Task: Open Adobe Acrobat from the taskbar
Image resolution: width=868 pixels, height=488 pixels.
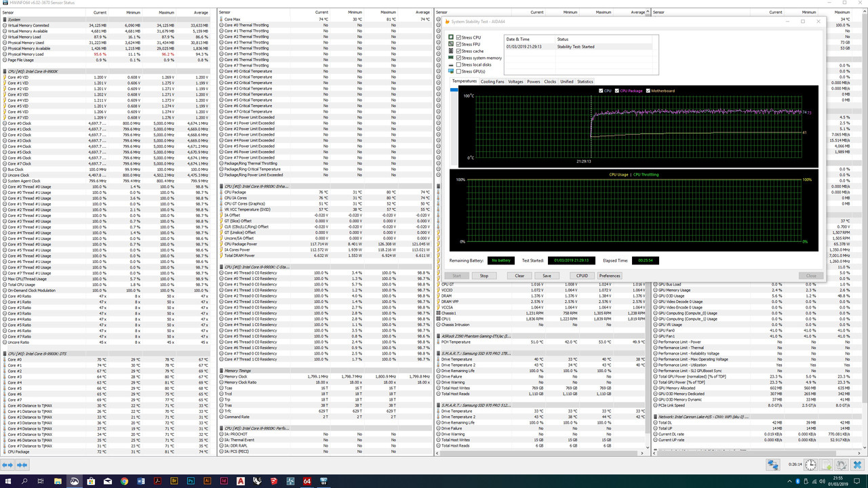Action: pos(157,481)
